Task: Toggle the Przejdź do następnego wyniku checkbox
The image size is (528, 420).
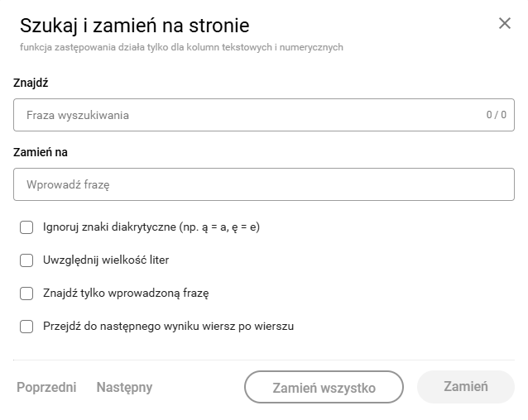Action: [x=26, y=327]
